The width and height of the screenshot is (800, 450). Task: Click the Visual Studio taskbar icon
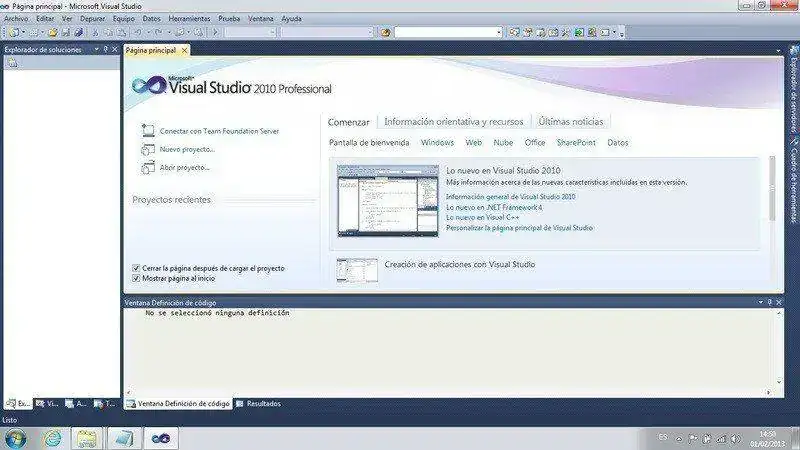click(x=161, y=438)
